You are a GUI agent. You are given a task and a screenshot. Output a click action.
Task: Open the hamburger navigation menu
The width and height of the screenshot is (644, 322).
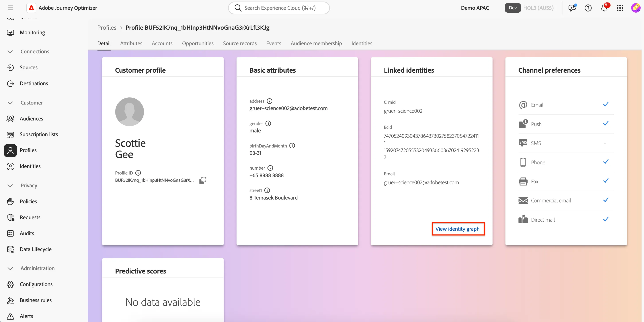(10, 8)
